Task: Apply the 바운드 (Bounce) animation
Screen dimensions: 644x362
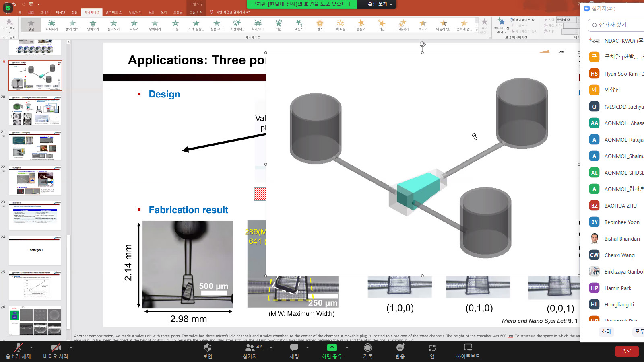Action: (x=299, y=25)
